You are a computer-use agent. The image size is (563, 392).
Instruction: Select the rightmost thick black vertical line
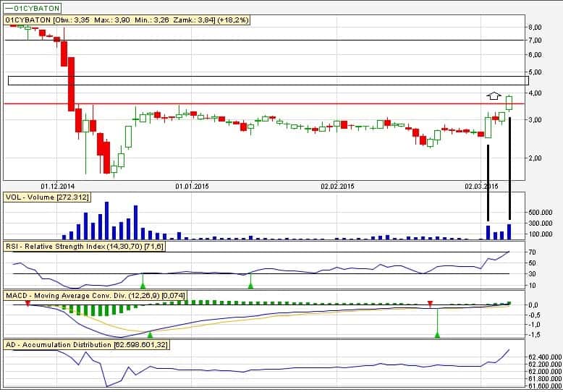(509, 168)
